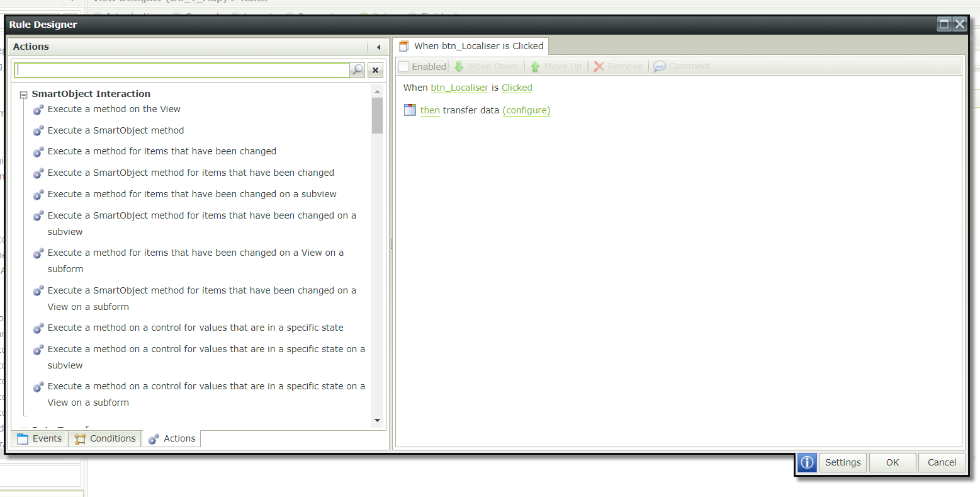The height and width of the screenshot is (497, 980).
Task: Click the blue information icon
Action: pyautogui.click(x=807, y=462)
